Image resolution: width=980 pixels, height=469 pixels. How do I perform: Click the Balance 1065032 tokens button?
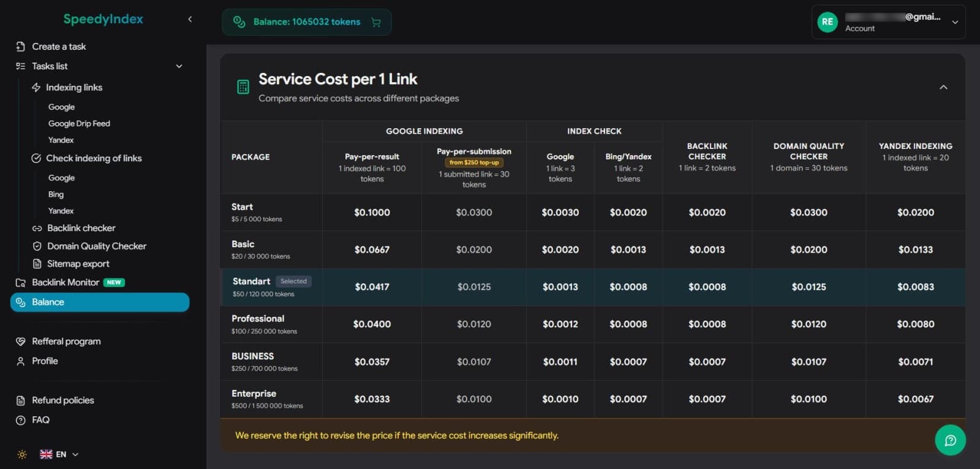pos(307,22)
